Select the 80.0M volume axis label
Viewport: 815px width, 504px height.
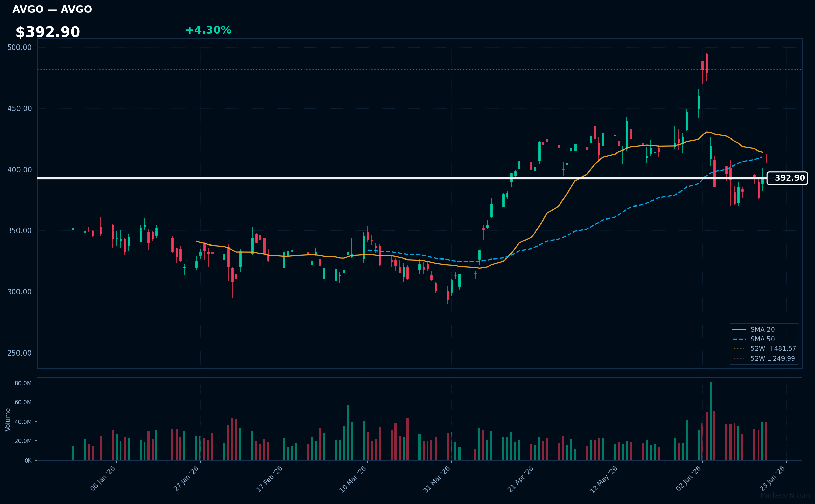(23, 383)
